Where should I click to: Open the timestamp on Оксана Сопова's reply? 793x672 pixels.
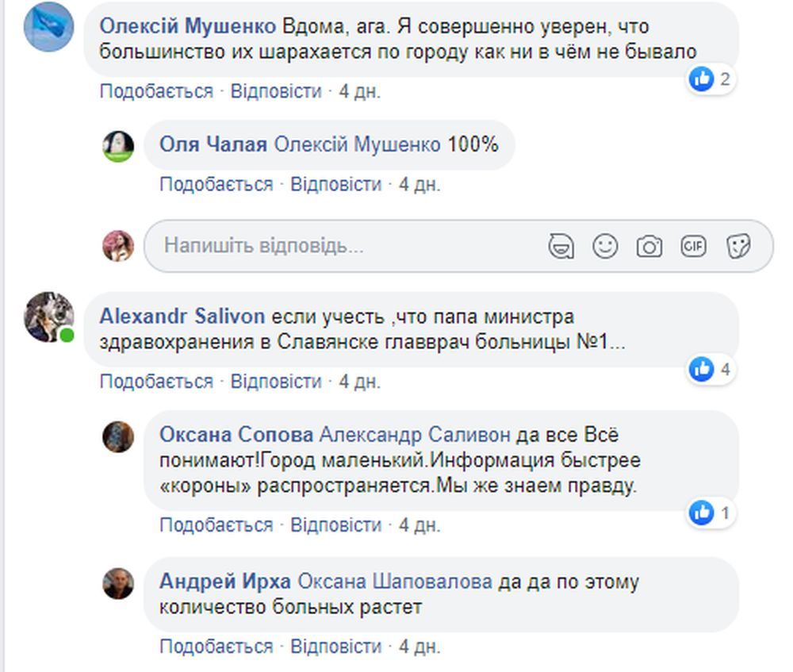click(419, 524)
